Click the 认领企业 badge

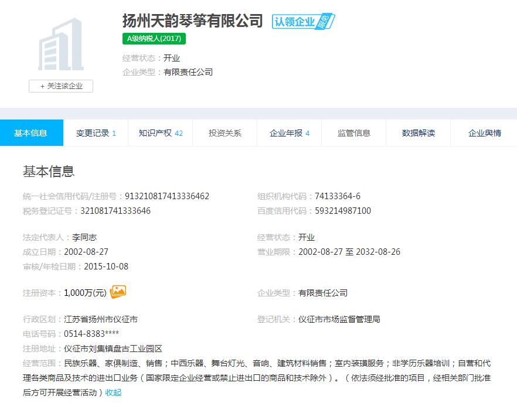(304, 22)
